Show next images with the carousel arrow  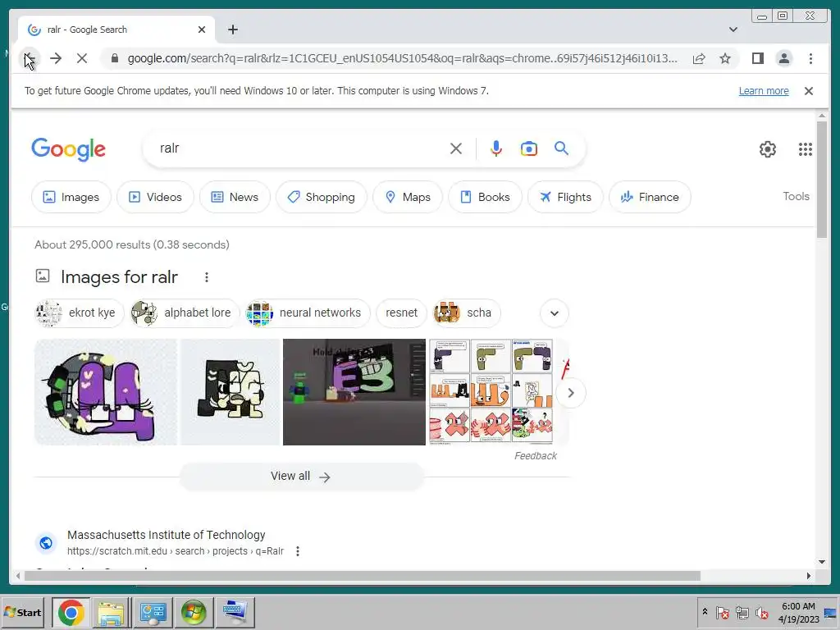pos(571,393)
